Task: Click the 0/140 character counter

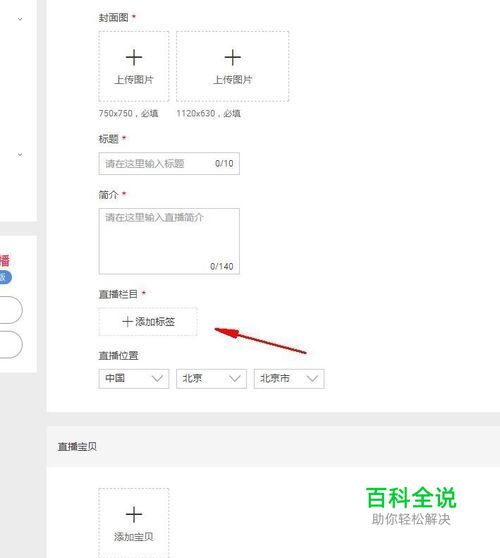Action: 222,266
